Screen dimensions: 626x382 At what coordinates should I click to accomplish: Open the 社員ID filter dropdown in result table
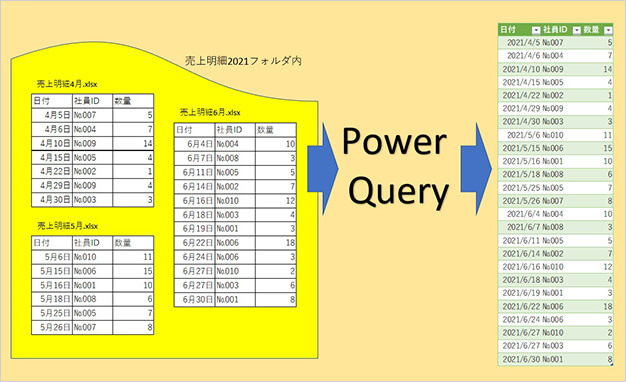click(577, 30)
